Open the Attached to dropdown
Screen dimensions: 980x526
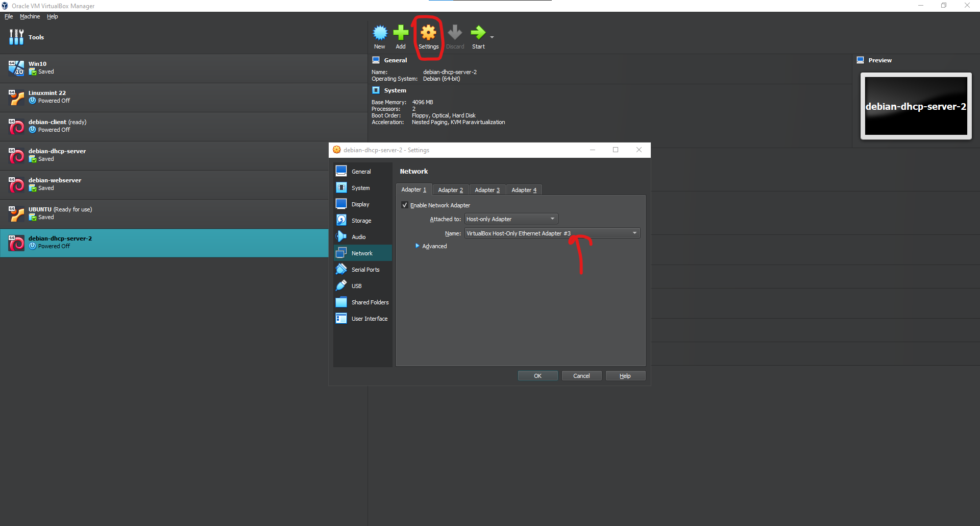(511, 219)
